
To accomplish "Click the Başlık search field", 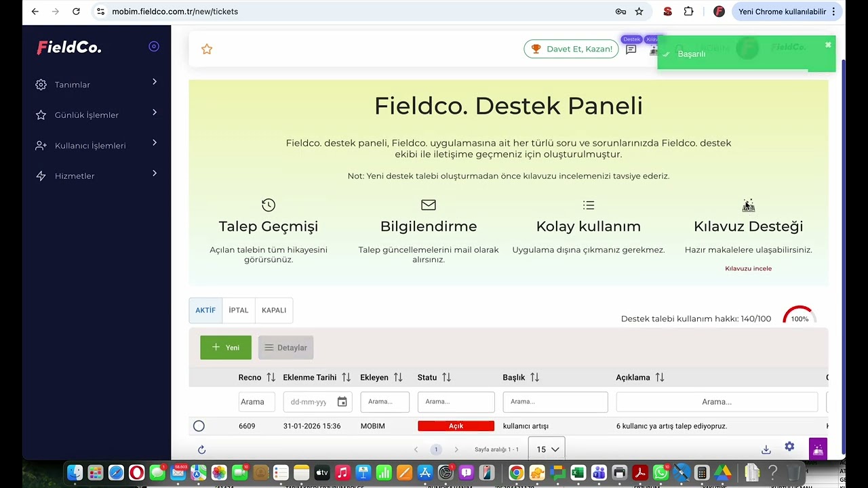I will point(555,402).
